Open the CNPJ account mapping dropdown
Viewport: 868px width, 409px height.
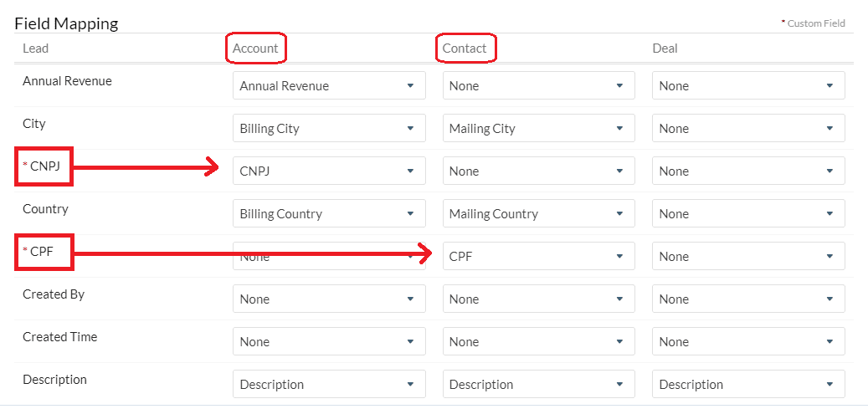(x=328, y=171)
